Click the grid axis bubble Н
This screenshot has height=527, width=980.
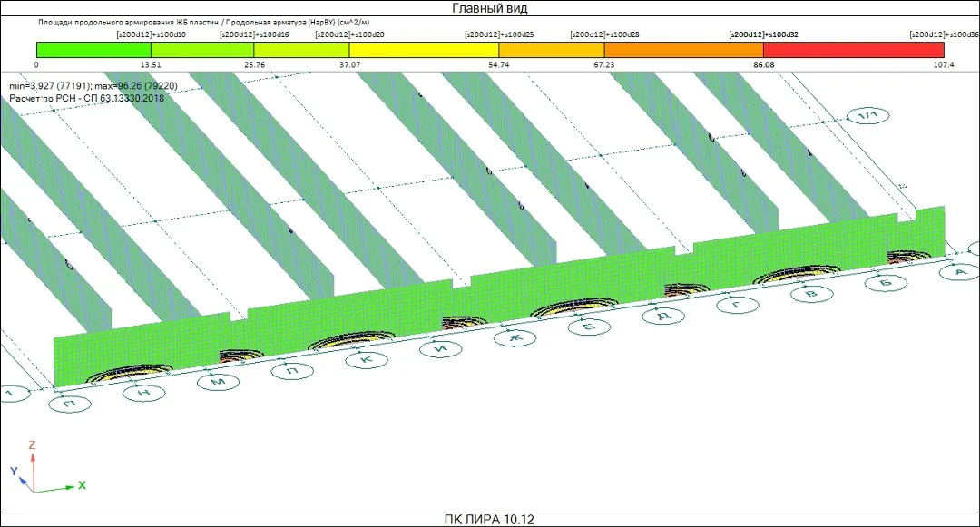click(x=143, y=393)
